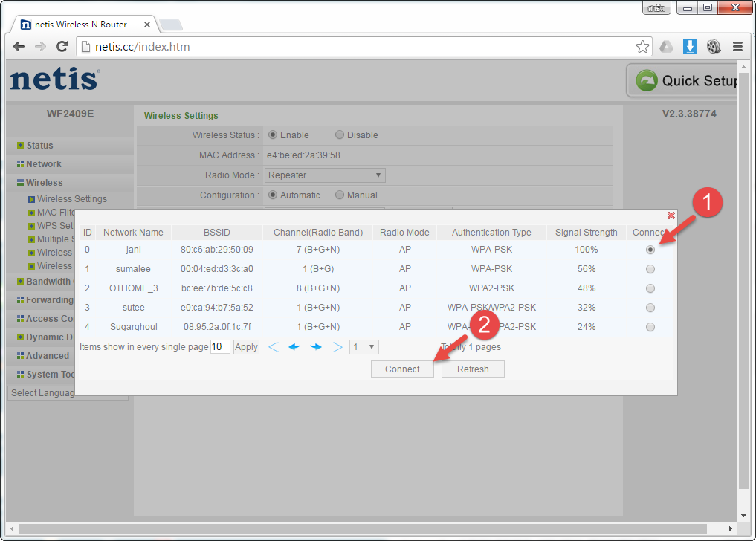Click the horizontal scrollbar at the bottom
The image size is (756, 541).
pyautogui.click(x=363, y=528)
